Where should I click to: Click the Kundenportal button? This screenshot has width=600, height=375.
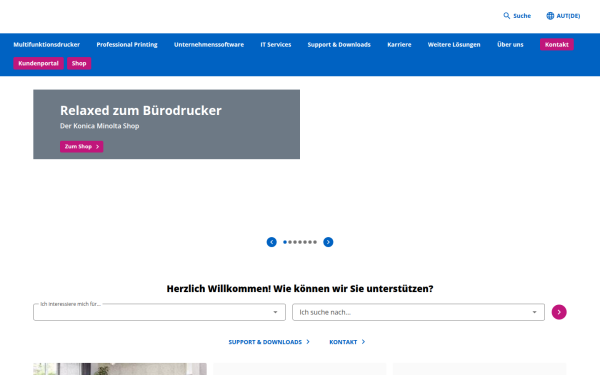[x=38, y=64]
